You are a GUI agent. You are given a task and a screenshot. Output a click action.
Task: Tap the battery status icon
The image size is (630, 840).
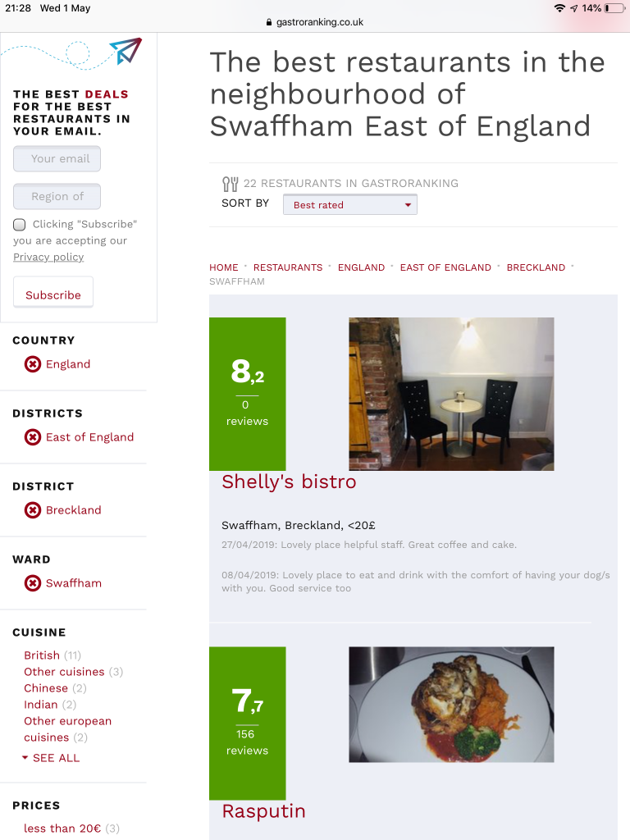614,8
